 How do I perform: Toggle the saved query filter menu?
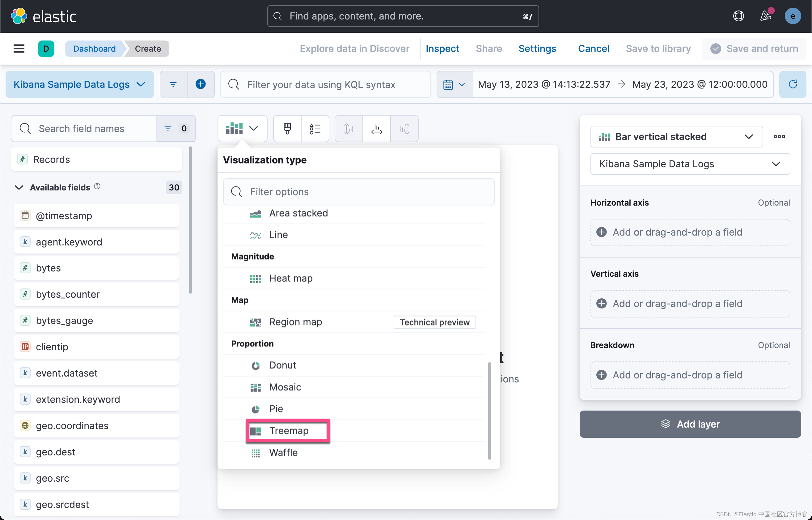coord(173,84)
